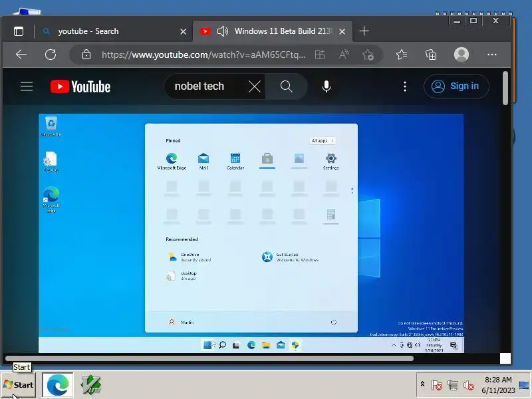Open a new browser tab
Screen dimensions: 532x399
coord(364,31)
